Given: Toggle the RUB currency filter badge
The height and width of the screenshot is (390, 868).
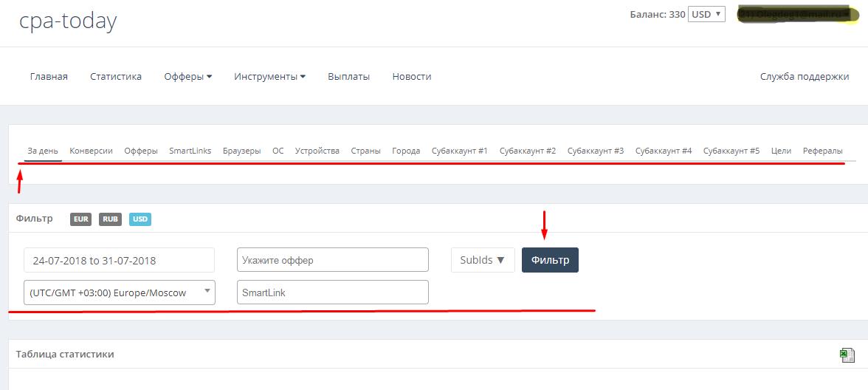Looking at the screenshot, I should point(110,219).
